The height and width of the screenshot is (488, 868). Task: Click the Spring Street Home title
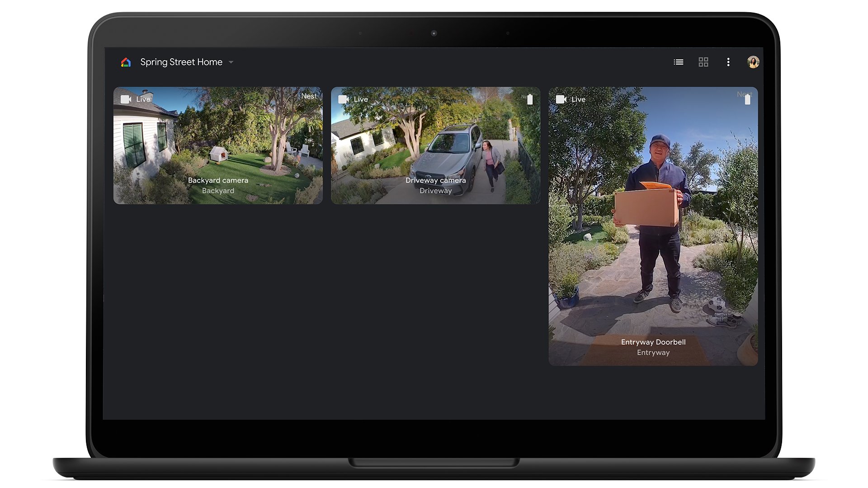[181, 62]
